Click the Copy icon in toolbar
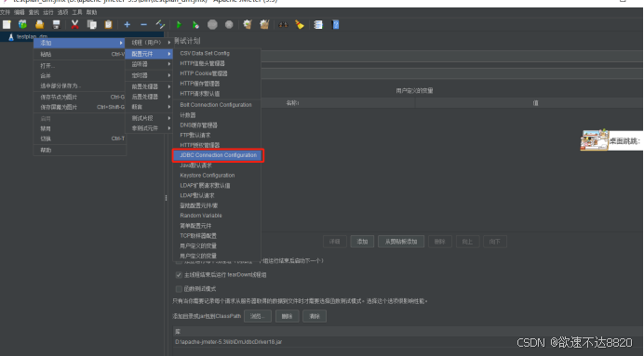Image resolution: width=644 pixels, height=356 pixels. point(91,24)
